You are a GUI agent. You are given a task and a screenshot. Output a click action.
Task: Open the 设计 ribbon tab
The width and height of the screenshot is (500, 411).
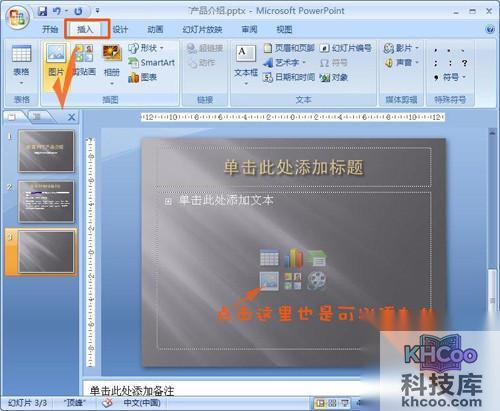pyautogui.click(x=120, y=29)
